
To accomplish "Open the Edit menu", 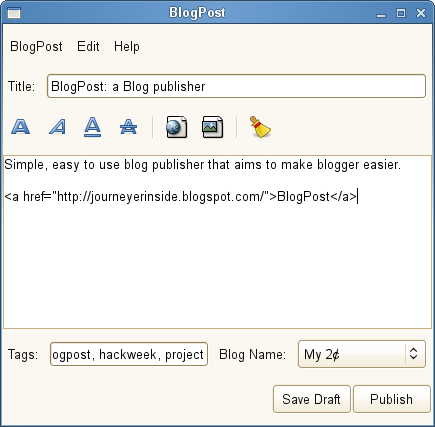I will 88,46.
